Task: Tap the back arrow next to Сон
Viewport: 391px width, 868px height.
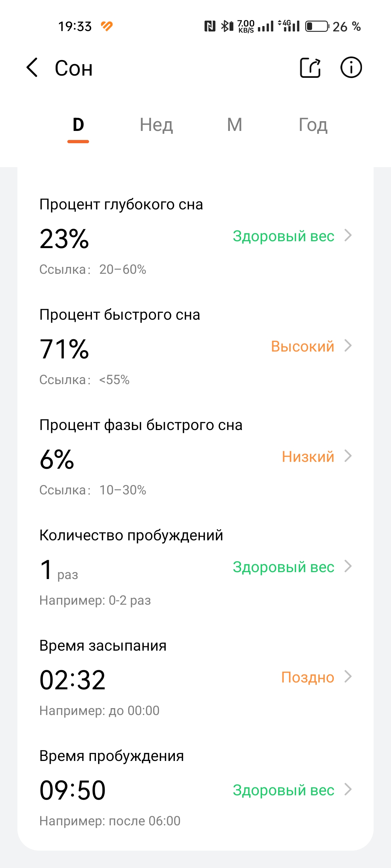Action: (x=32, y=68)
